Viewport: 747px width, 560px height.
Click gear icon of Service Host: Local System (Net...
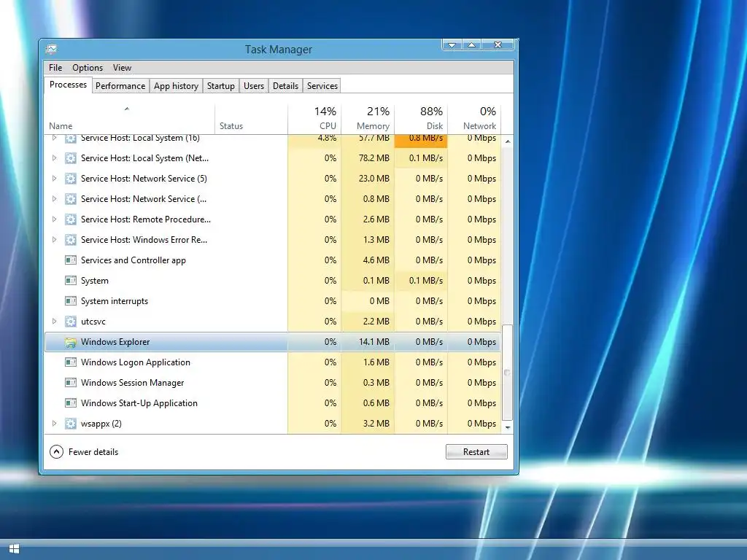click(71, 158)
